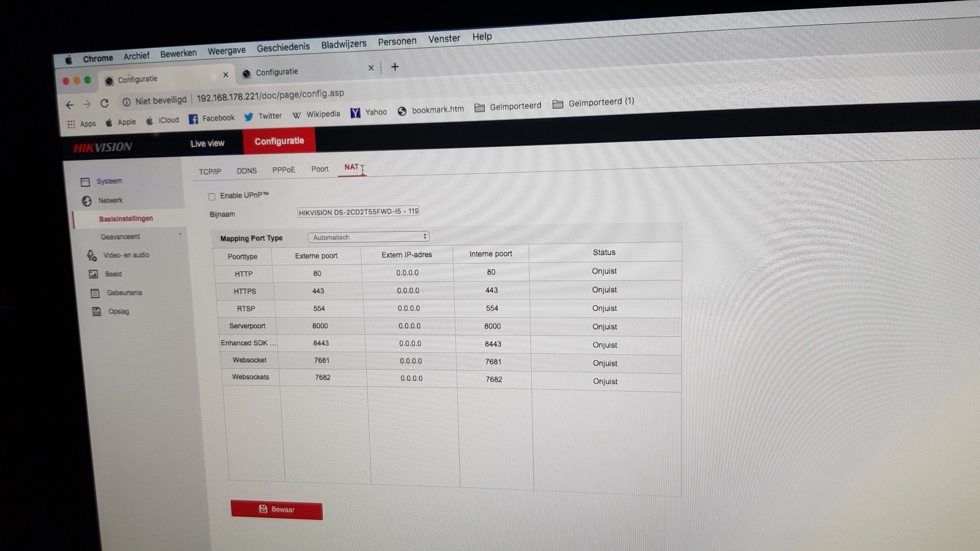Open the Bladwijzers menu
This screenshot has height=551, width=980.
[343, 44]
